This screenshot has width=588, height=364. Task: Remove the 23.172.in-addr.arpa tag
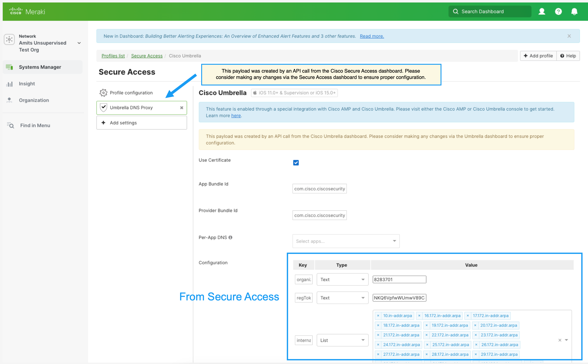[476, 335]
